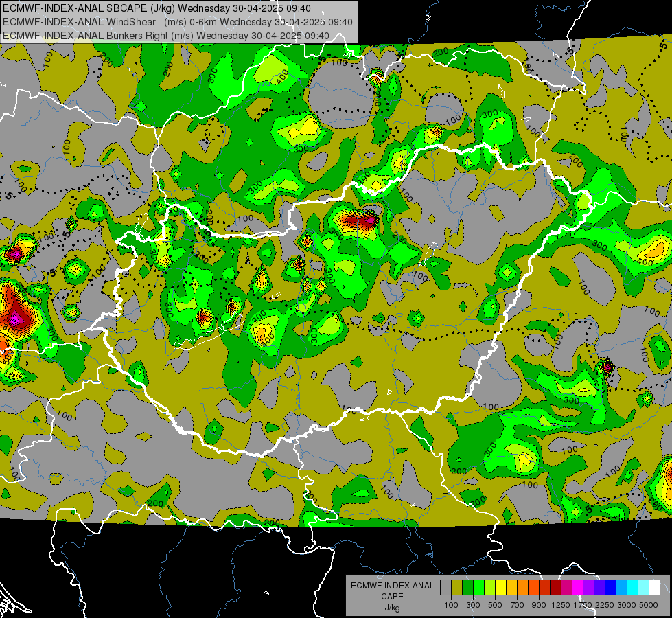Pick the white legend swatch
This screenshot has height=618, width=672.
click(654, 587)
